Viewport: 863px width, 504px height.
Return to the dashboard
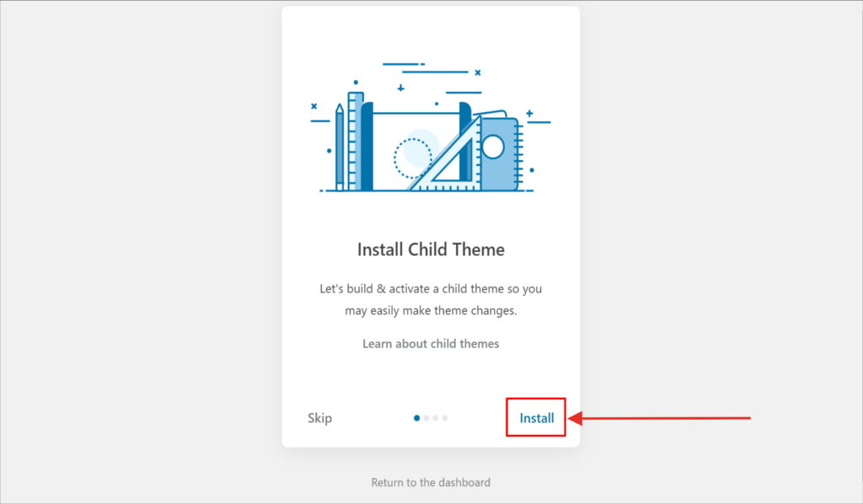coord(431,483)
